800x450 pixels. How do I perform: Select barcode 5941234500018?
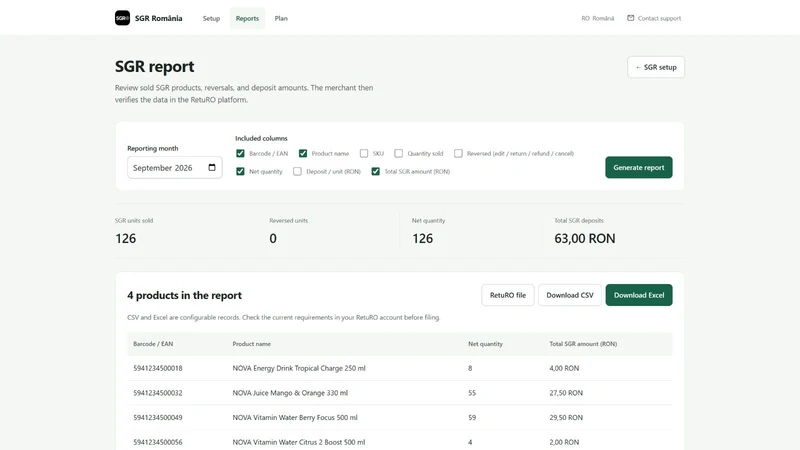tap(158, 368)
